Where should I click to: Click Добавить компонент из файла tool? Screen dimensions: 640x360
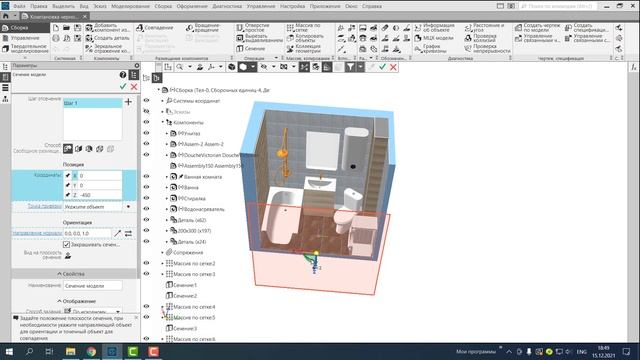click(108, 28)
